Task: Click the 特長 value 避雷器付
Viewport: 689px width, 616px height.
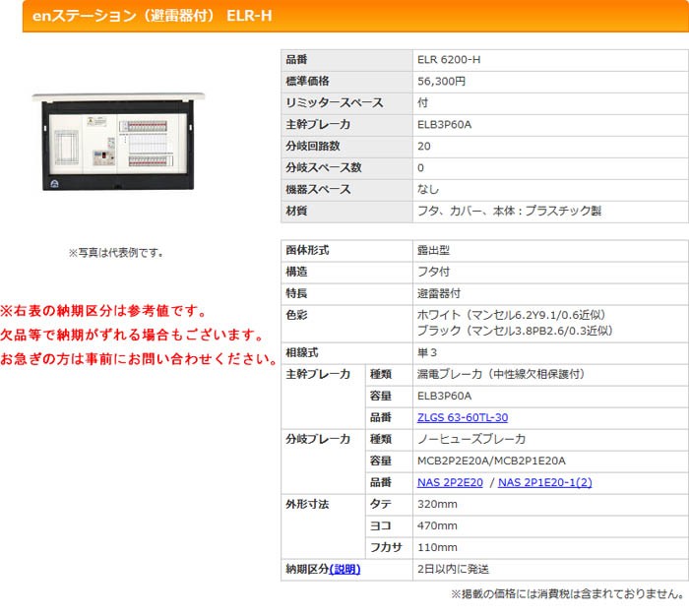Action: (x=439, y=293)
